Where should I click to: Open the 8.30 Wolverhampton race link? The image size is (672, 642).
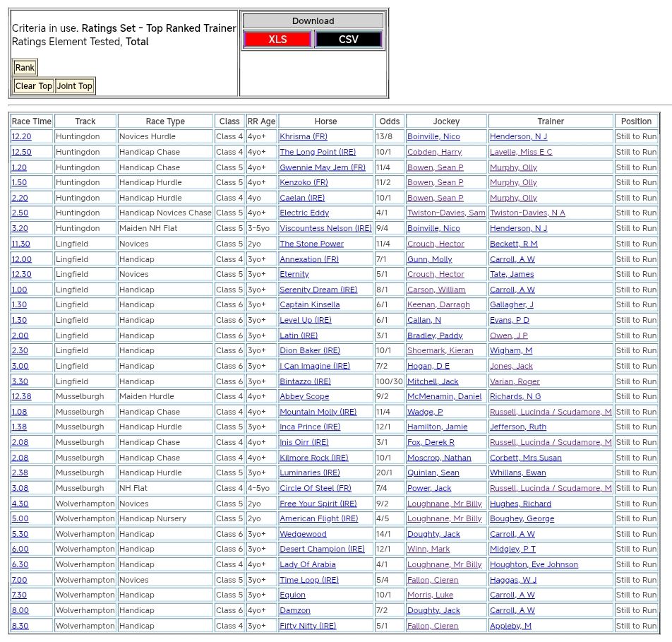[20, 626]
